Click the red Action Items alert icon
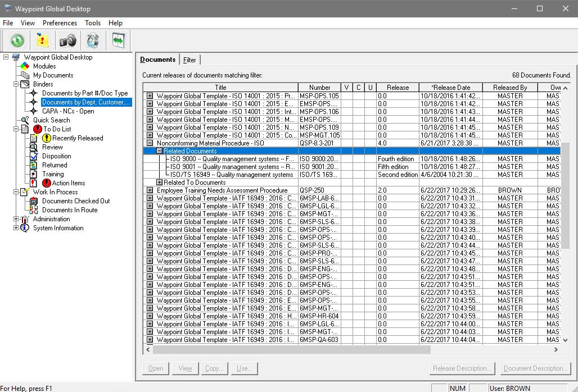Viewport: 578px width, 392px height. 47,183
